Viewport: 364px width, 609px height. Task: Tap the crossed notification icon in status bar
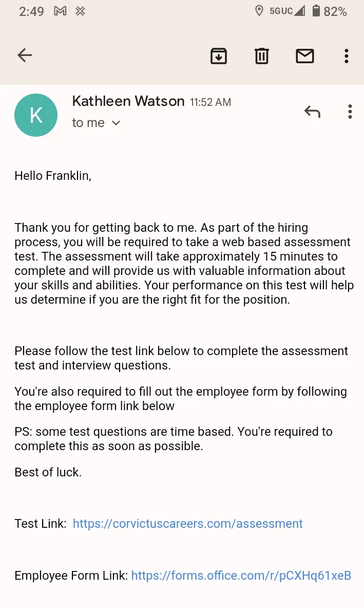coord(80,11)
